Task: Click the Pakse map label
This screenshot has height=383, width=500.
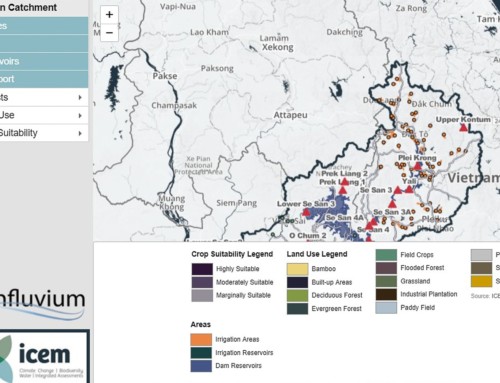Action: coord(165,76)
